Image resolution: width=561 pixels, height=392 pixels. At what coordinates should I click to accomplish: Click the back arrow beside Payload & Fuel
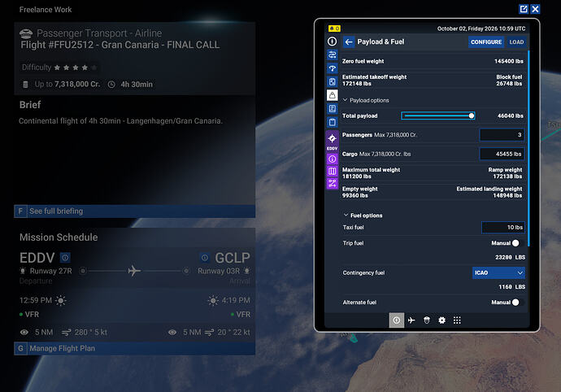pyautogui.click(x=349, y=42)
